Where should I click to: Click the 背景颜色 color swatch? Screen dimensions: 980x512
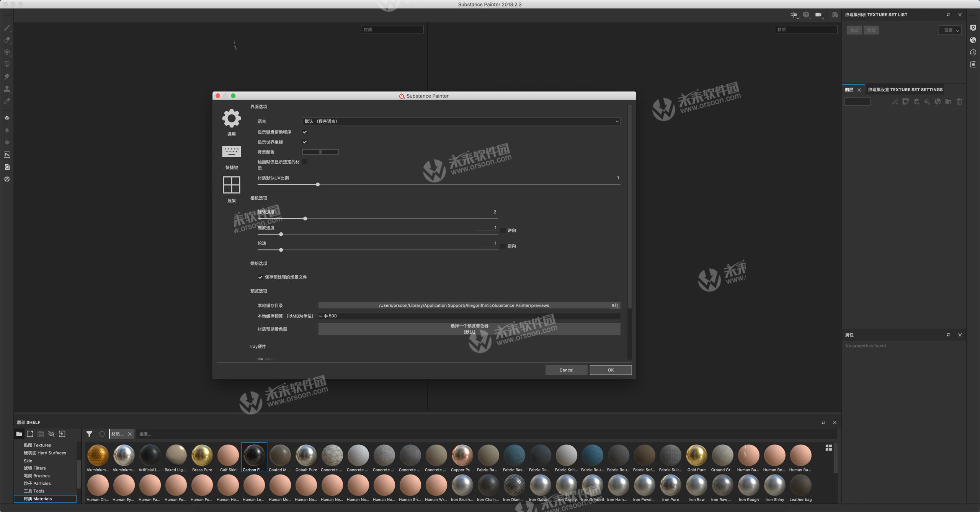pos(320,152)
